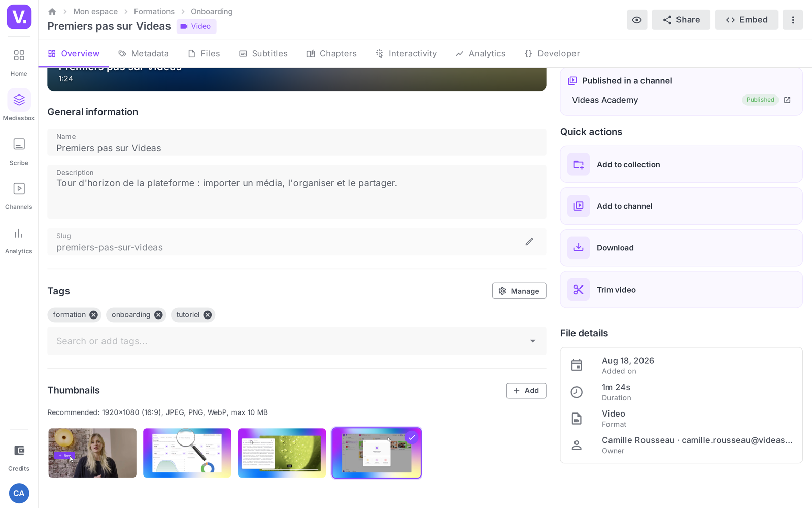812x508 pixels.
Task: Select the magnifying glass dashboard thumbnail
Action: coord(187,453)
